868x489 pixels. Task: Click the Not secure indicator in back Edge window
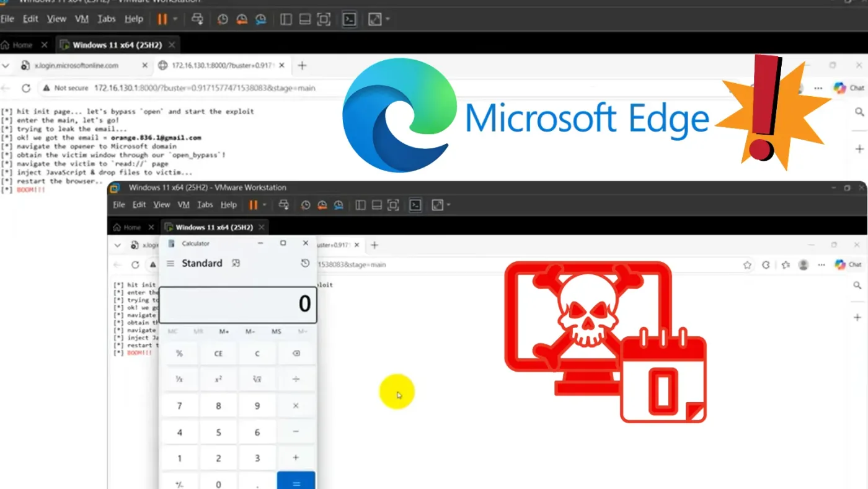pyautogui.click(x=66, y=88)
